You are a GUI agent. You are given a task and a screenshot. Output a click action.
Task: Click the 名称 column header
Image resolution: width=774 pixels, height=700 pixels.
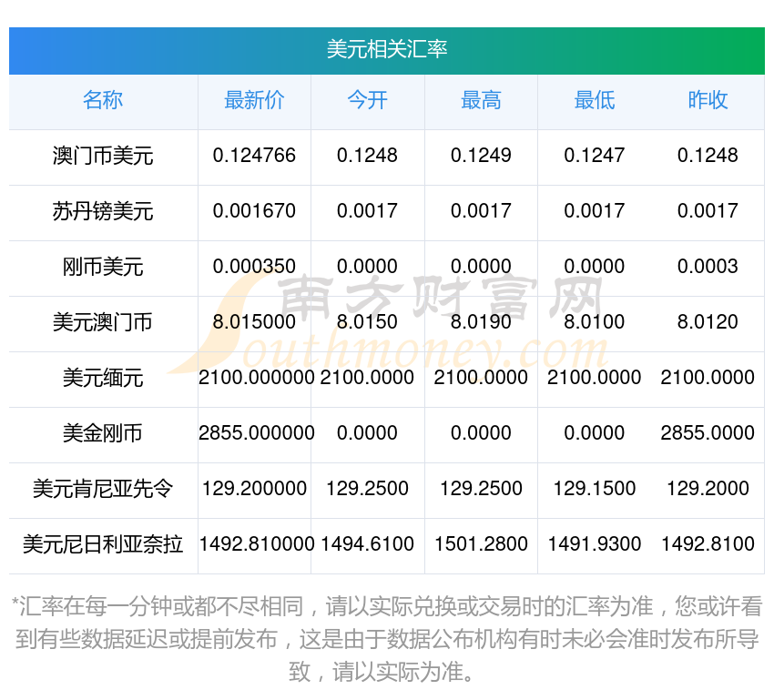tap(103, 100)
